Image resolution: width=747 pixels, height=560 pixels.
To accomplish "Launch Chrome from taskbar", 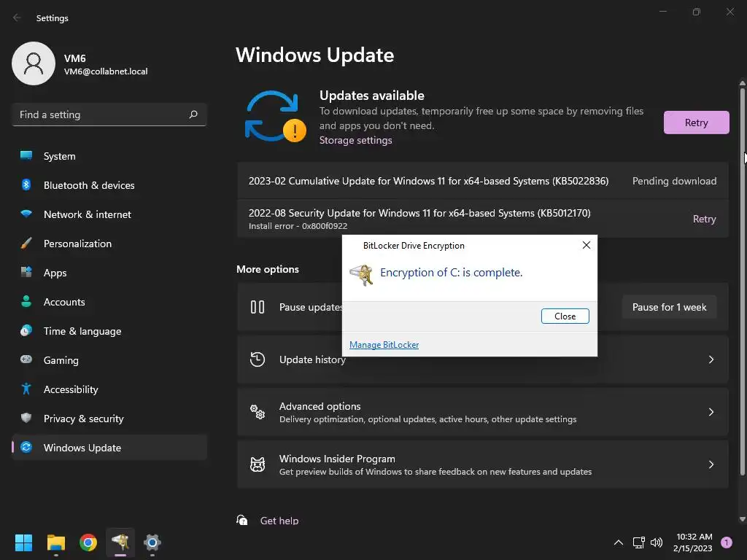I will point(88,542).
